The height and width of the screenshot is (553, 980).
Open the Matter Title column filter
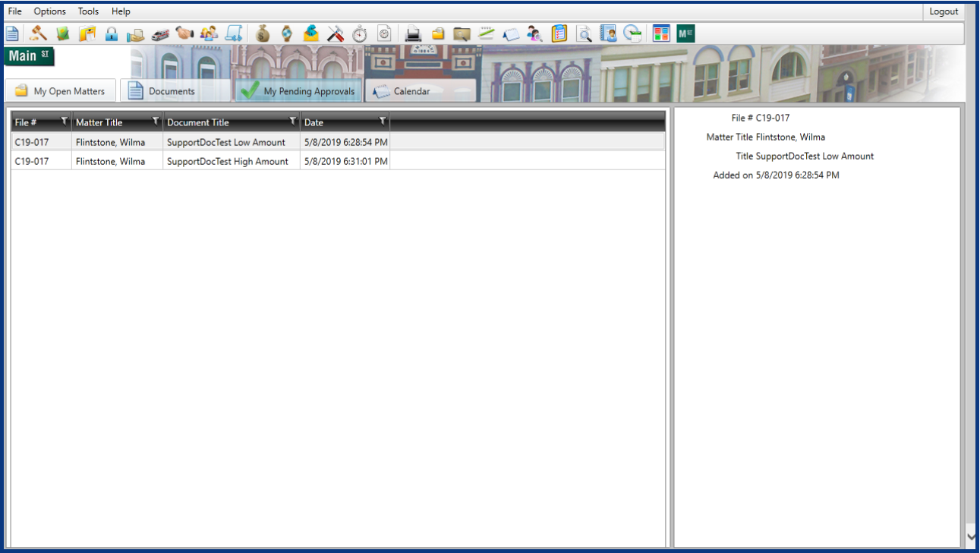pos(156,121)
